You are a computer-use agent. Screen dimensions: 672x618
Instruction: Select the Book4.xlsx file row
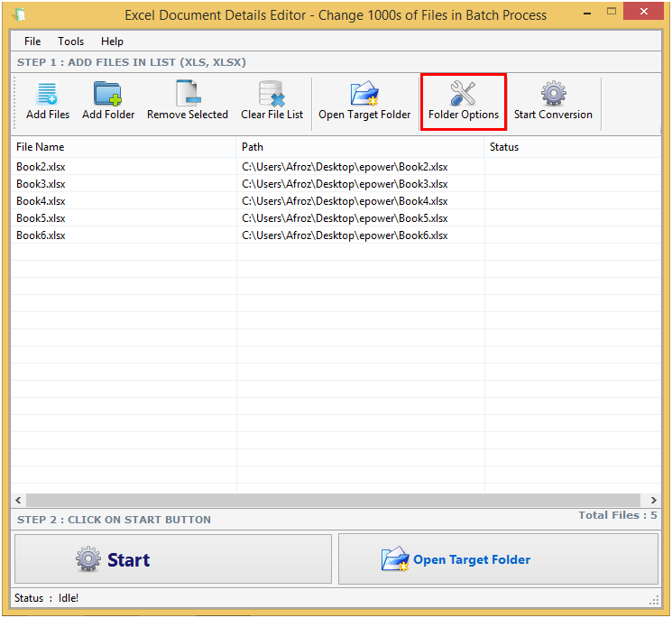click(336, 201)
